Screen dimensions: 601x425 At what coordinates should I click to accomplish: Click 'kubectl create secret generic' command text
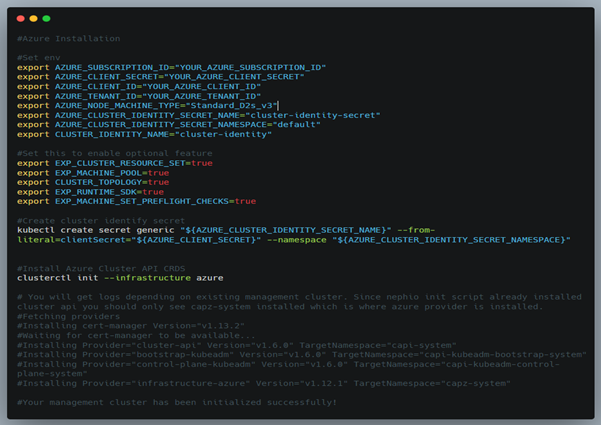[95, 230]
